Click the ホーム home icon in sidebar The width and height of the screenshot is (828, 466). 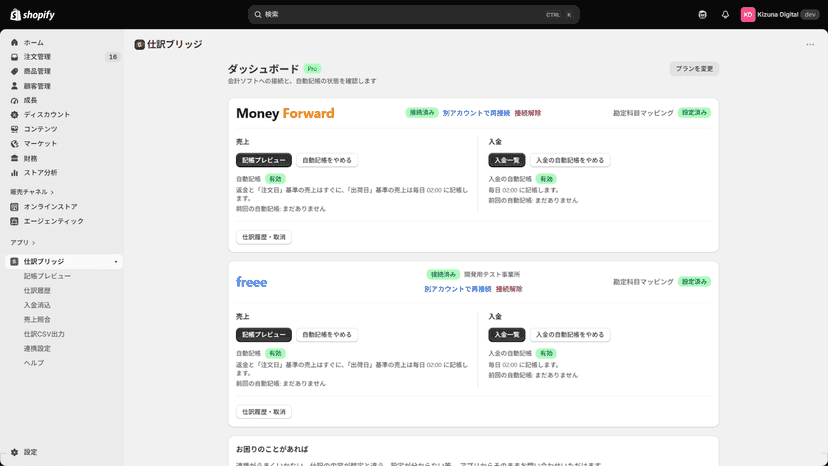(14, 42)
